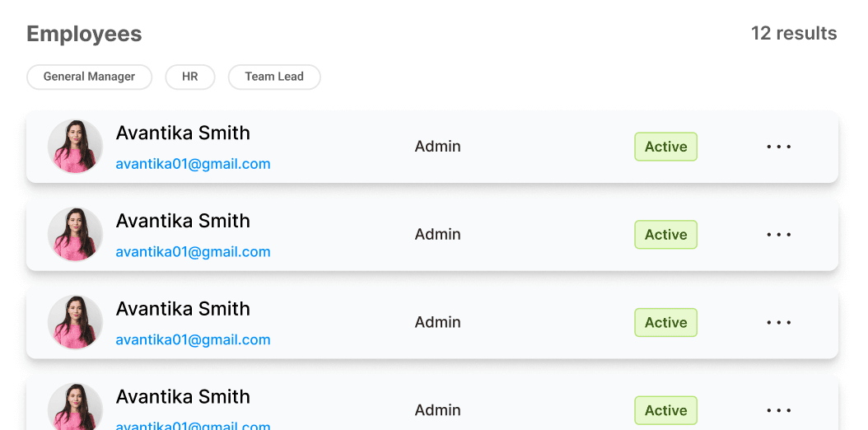Click the second row's profile photo
Image resolution: width=868 pixels, height=430 pixels.
75,235
